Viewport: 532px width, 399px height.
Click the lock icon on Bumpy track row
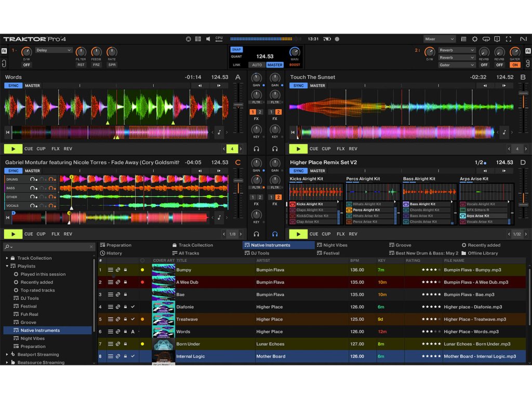pos(125,270)
